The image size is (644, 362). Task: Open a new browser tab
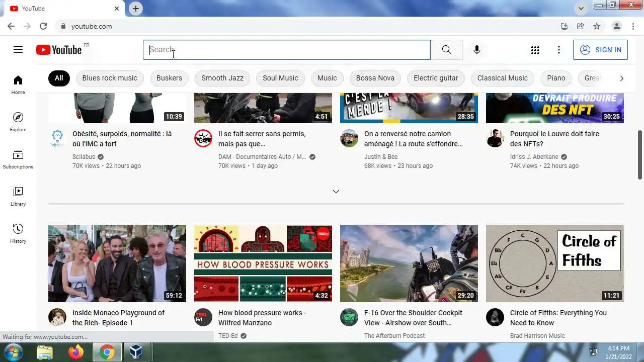(136, 9)
